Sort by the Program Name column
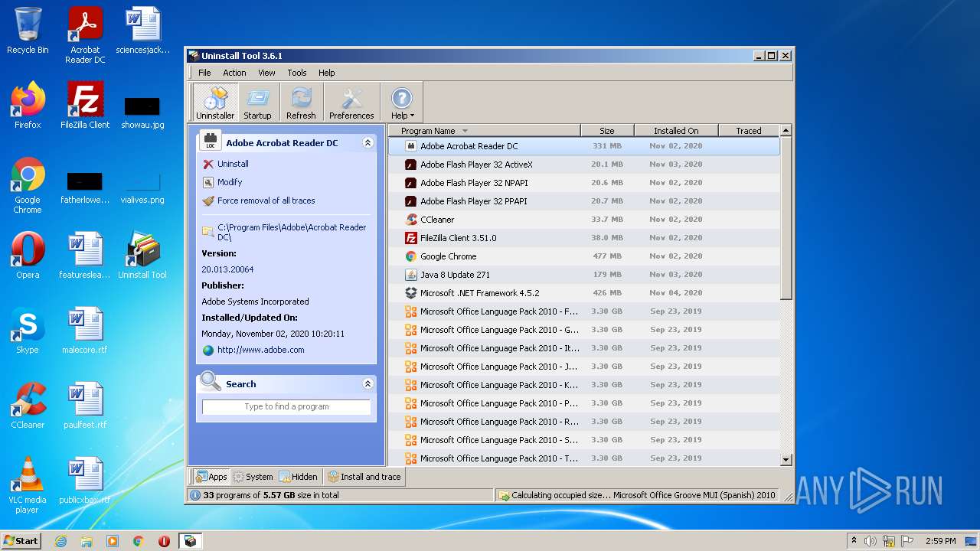The image size is (980, 551). point(484,131)
